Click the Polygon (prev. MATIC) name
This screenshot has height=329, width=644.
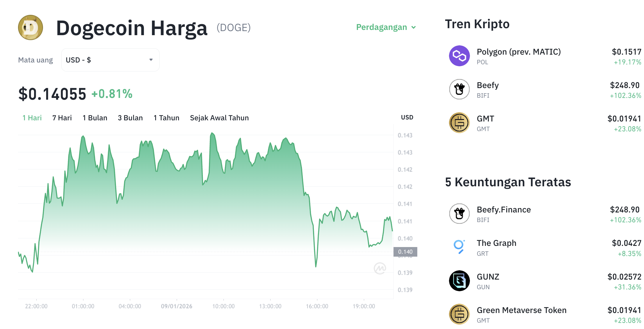(518, 52)
